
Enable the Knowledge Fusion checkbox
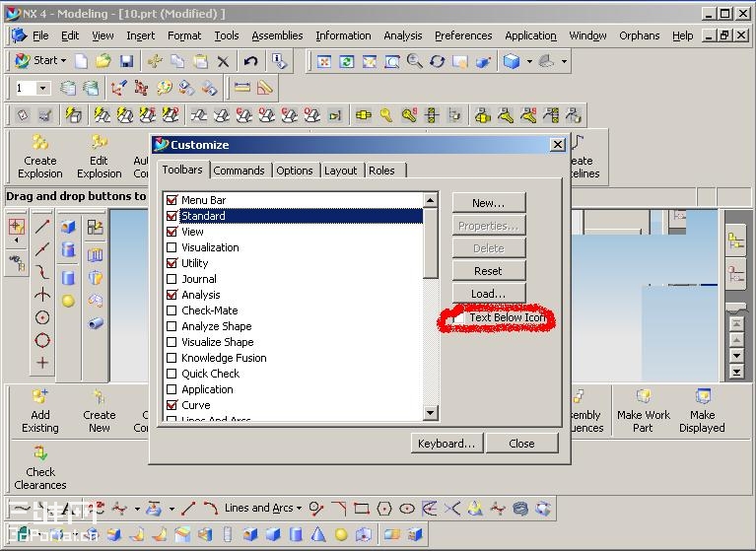point(172,358)
